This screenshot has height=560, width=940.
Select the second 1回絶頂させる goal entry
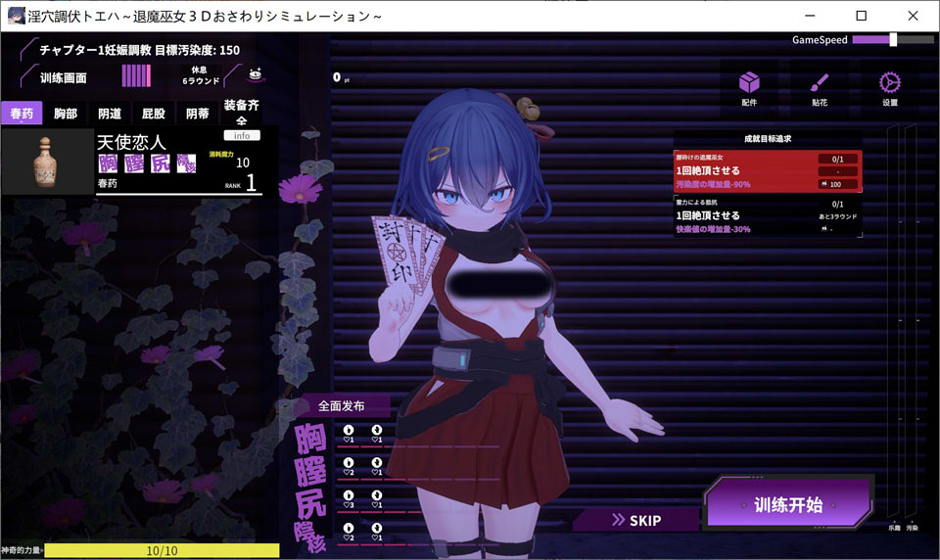(768, 215)
